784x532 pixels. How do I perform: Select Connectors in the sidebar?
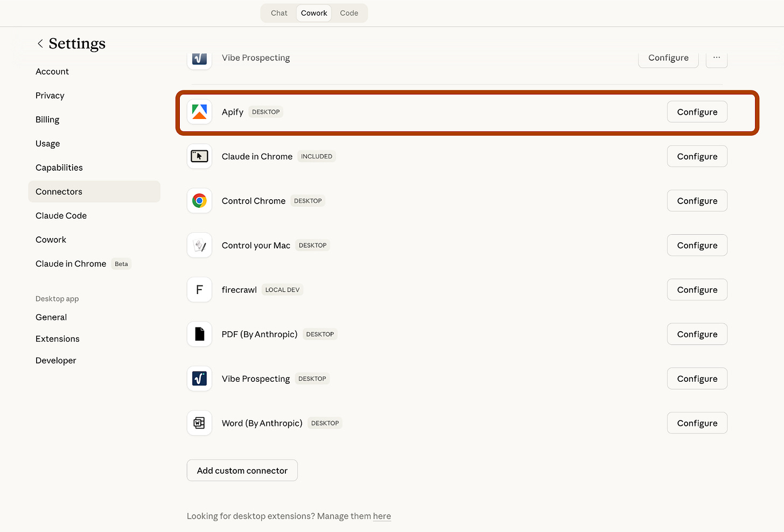(94, 192)
